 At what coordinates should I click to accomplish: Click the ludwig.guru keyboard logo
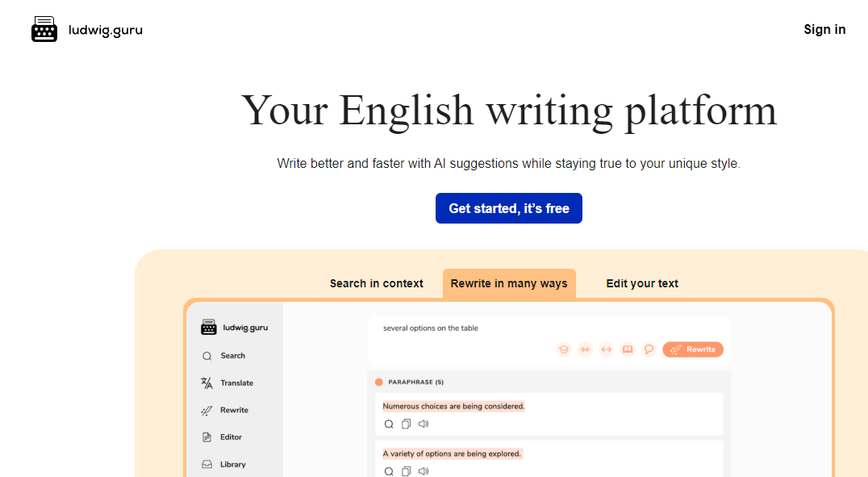coord(44,29)
